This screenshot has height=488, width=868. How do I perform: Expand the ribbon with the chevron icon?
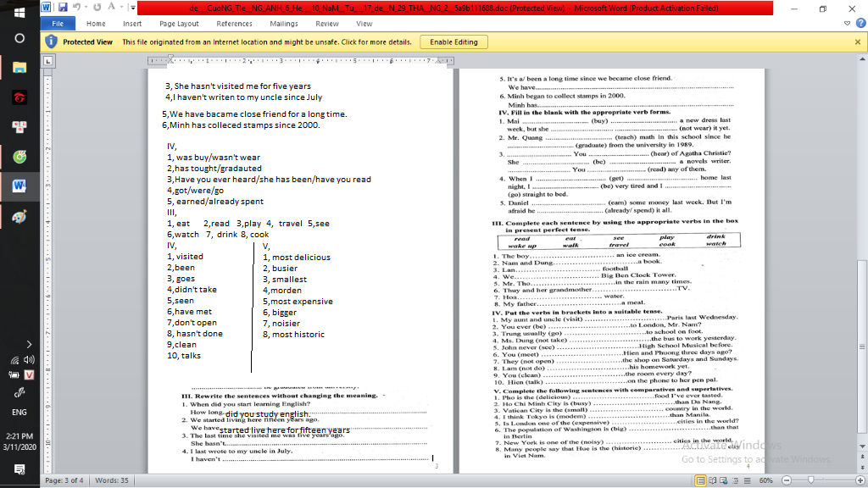847,23
